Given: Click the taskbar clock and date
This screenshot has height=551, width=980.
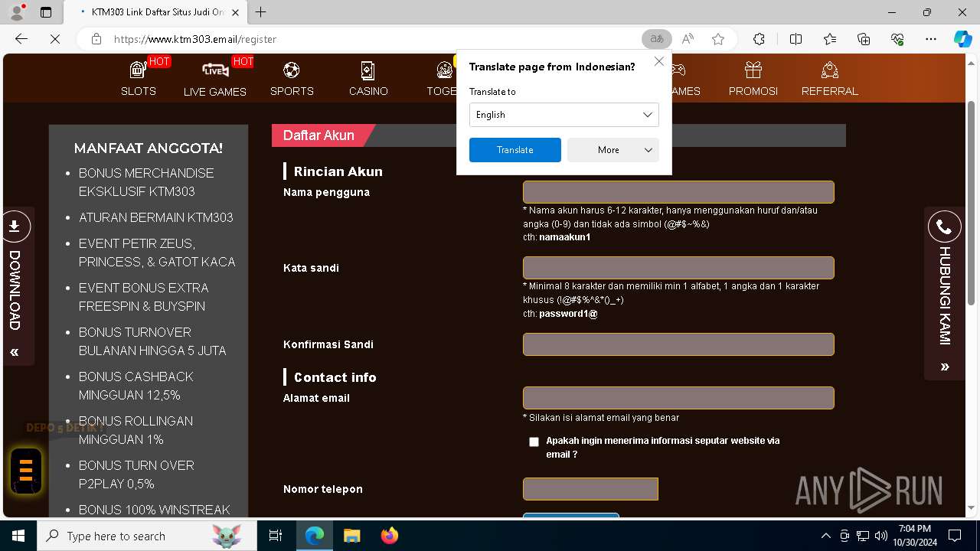Looking at the screenshot, I should tap(915, 536).
